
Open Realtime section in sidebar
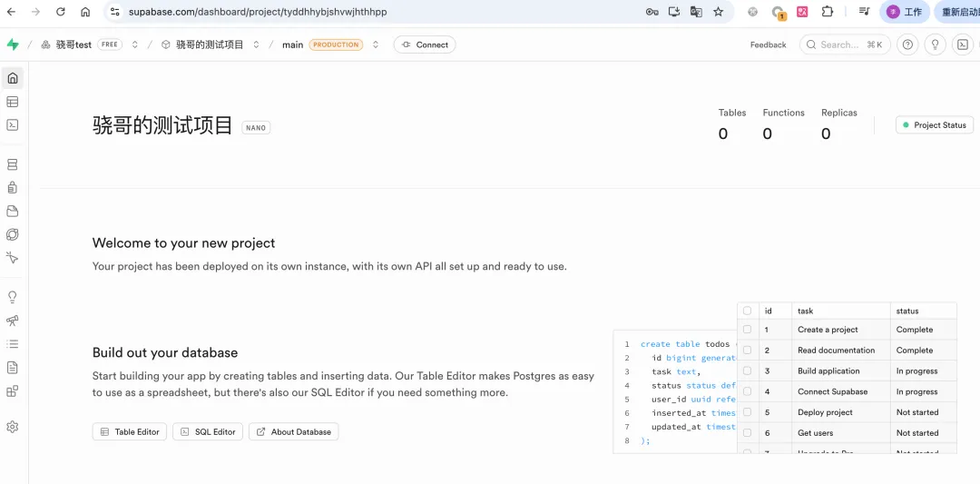[13, 258]
